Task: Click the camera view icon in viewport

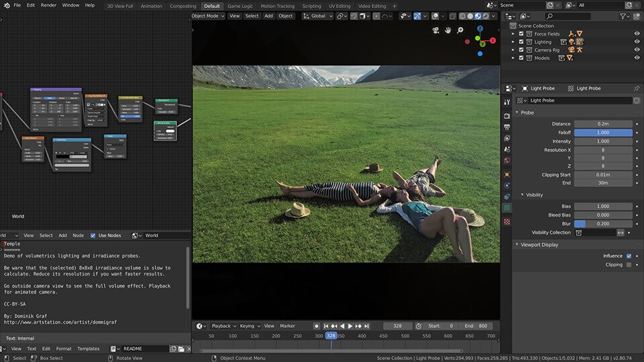Action: pyautogui.click(x=435, y=30)
